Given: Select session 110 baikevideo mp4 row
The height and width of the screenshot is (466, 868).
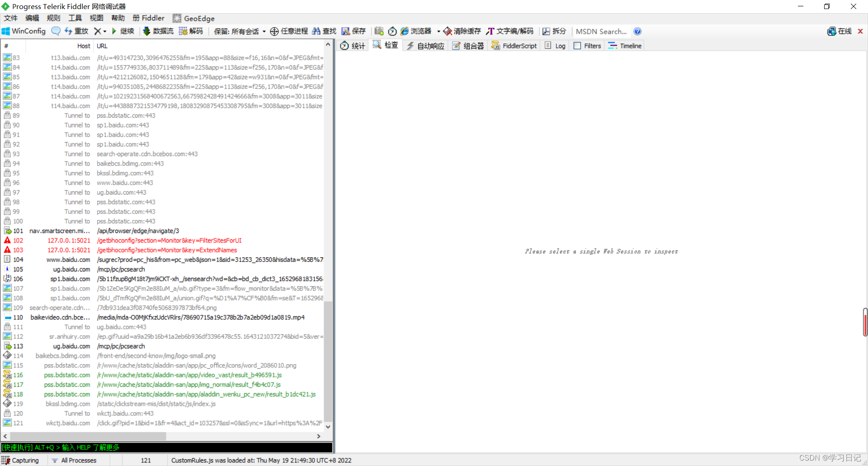Looking at the screenshot, I should pos(163,317).
